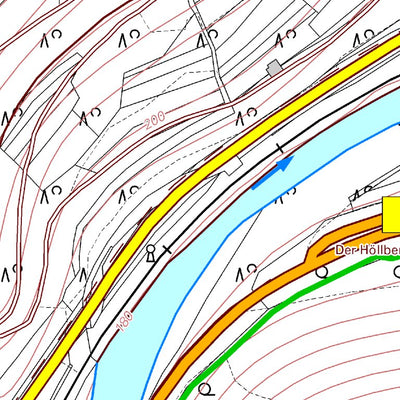
Task: Click vineyard symbol between 200 label and yellow road
Action: pos(246,117)
